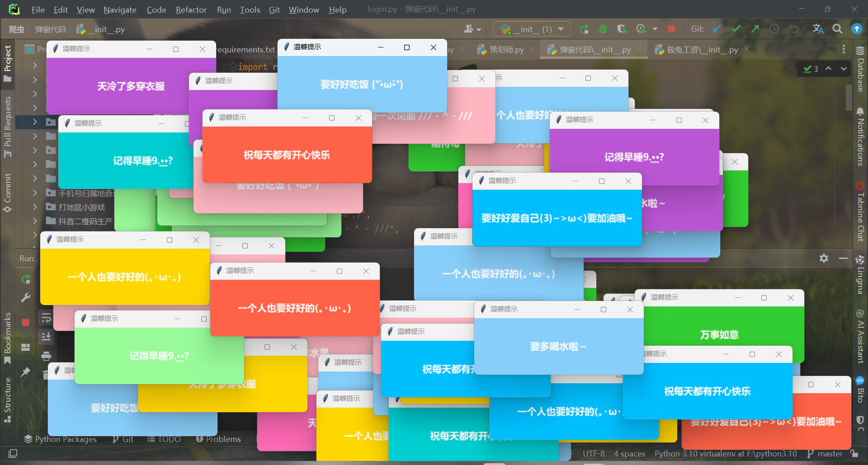The width and height of the screenshot is (868, 465).
Task: Click the master git branch widget
Action: coord(826,453)
